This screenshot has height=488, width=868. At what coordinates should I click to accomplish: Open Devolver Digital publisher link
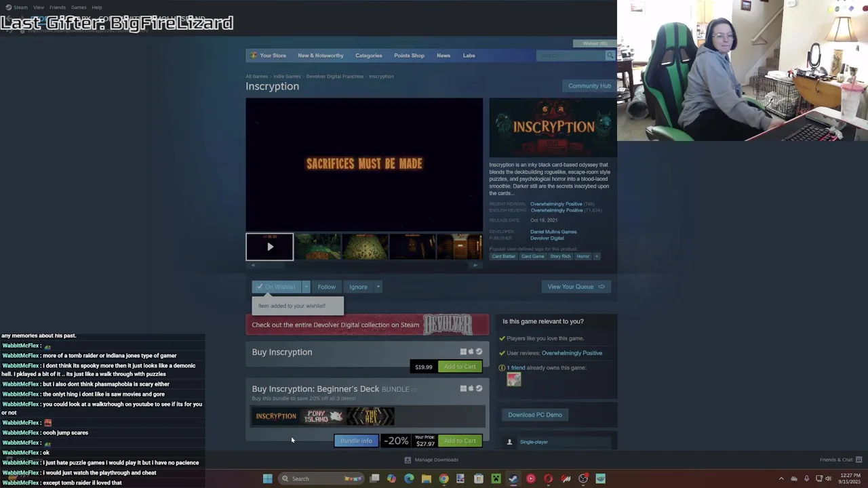click(547, 239)
